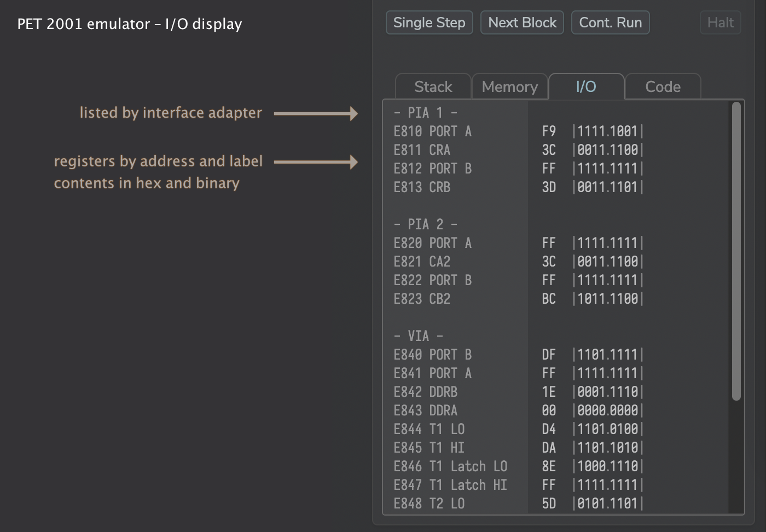Select the E813 CRB register

[556, 187]
